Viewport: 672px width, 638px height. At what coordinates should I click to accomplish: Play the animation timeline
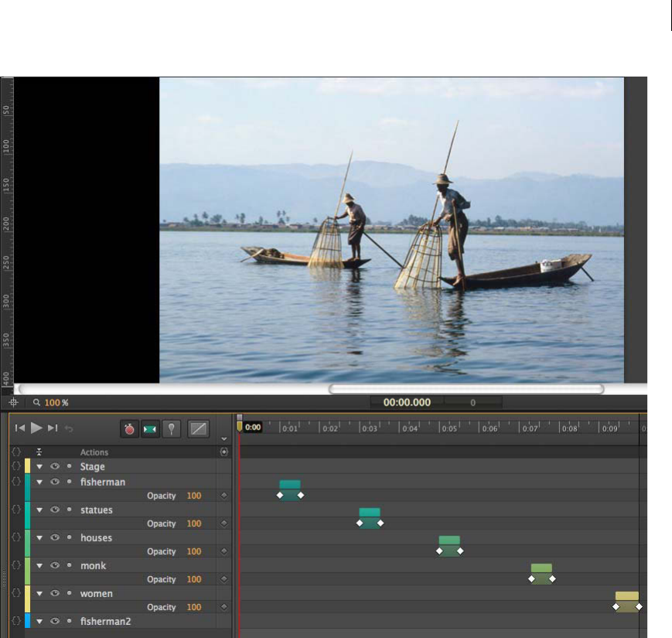pos(36,428)
